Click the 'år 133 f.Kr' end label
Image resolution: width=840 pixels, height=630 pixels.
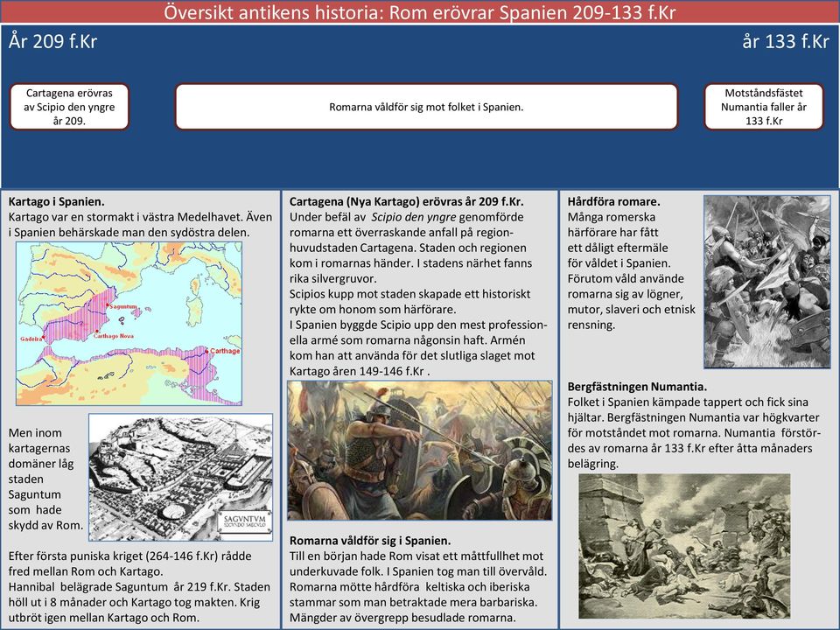pos(786,41)
